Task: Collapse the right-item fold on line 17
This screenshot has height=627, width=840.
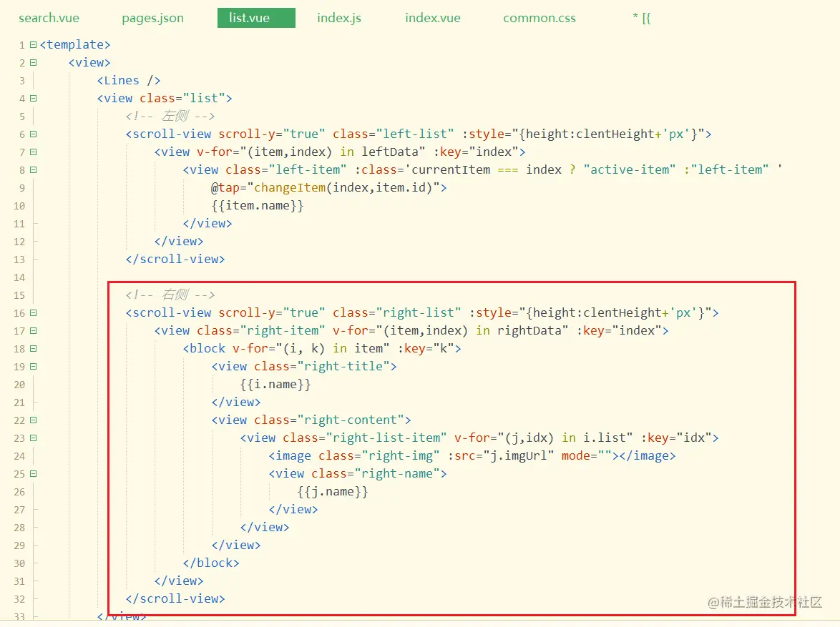Action: (33, 331)
